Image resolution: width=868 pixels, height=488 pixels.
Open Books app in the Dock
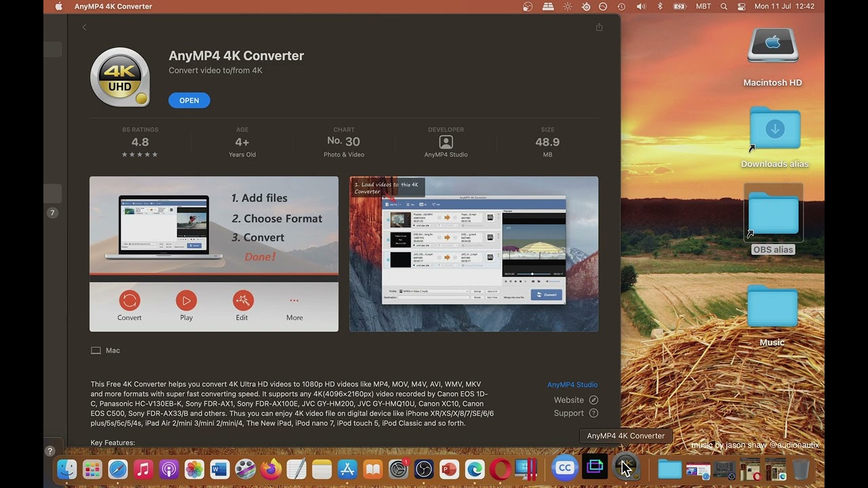click(x=373, y=469)
